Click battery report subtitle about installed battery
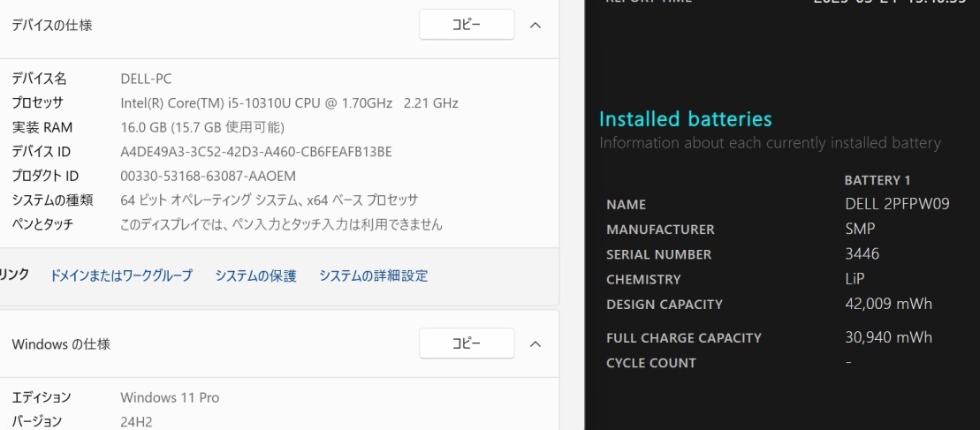The width and height of the screenshot is (980, 430). [x=770, y=143]
